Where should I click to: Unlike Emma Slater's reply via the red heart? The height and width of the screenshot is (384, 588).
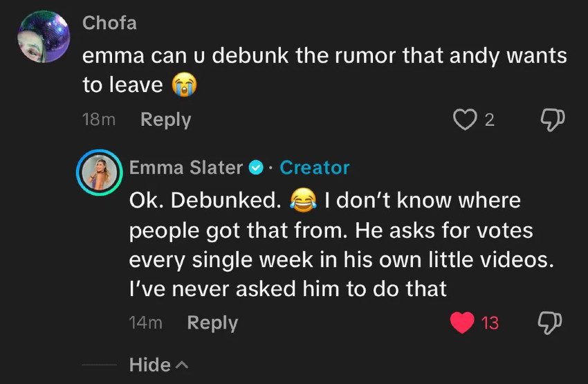[462, 322]
